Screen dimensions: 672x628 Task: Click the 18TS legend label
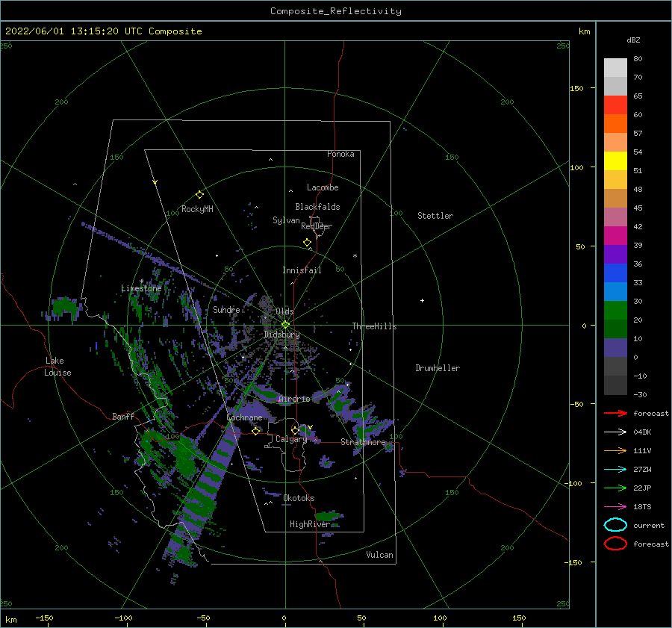click(642, 507)
